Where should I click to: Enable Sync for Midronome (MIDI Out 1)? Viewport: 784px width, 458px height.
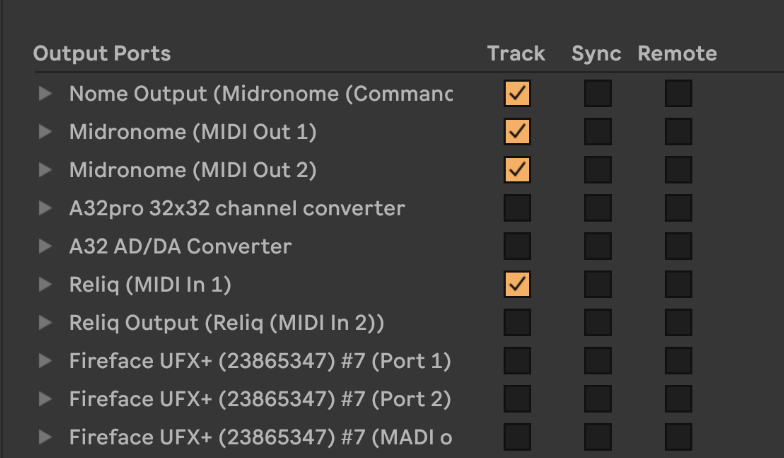598,132
